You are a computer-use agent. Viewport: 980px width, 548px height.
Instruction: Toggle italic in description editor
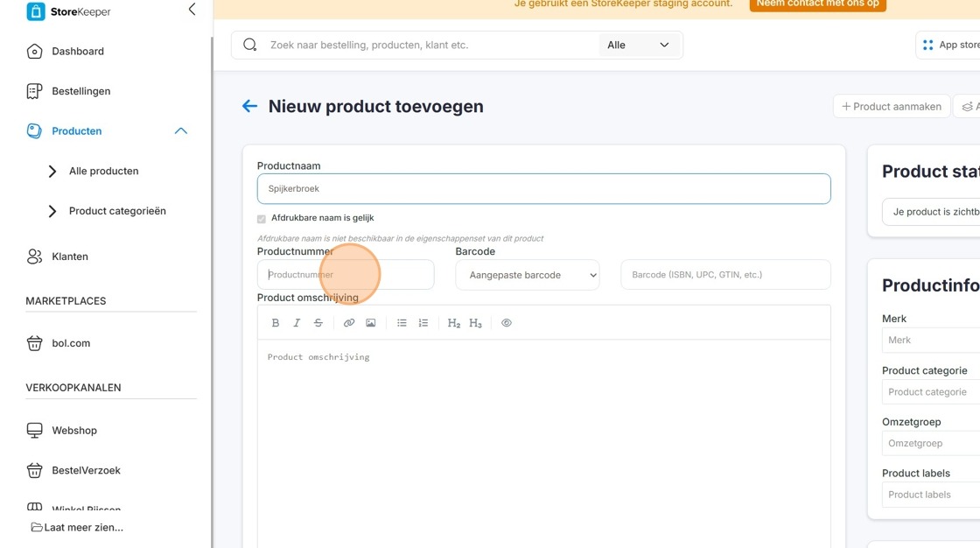pos(297,323)
